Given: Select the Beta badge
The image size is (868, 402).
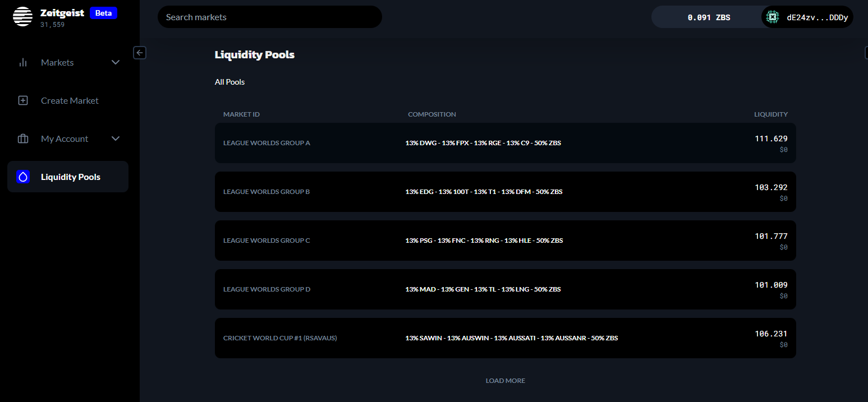Looking at the screenshot, I should [x=103, y=13].
